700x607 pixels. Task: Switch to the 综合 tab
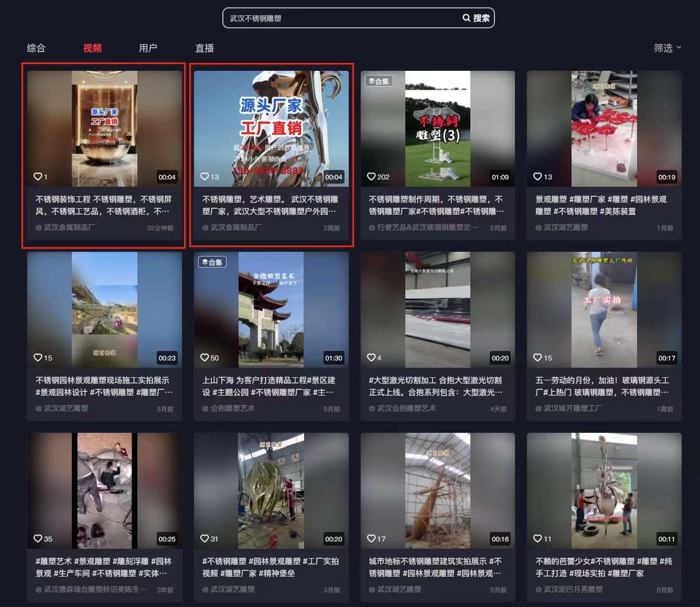coord(36,48)
